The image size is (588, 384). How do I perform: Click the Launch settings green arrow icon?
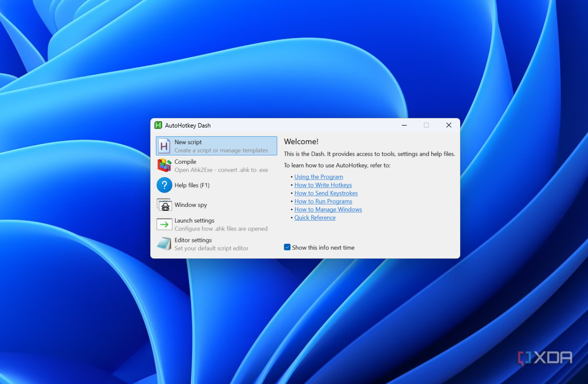[x=164, y=224]
